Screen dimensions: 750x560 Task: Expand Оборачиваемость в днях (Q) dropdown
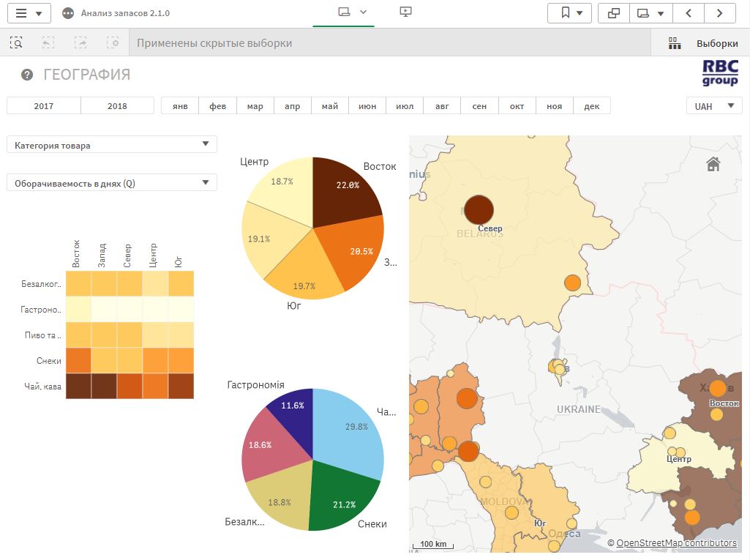click(x=112, y=183)
